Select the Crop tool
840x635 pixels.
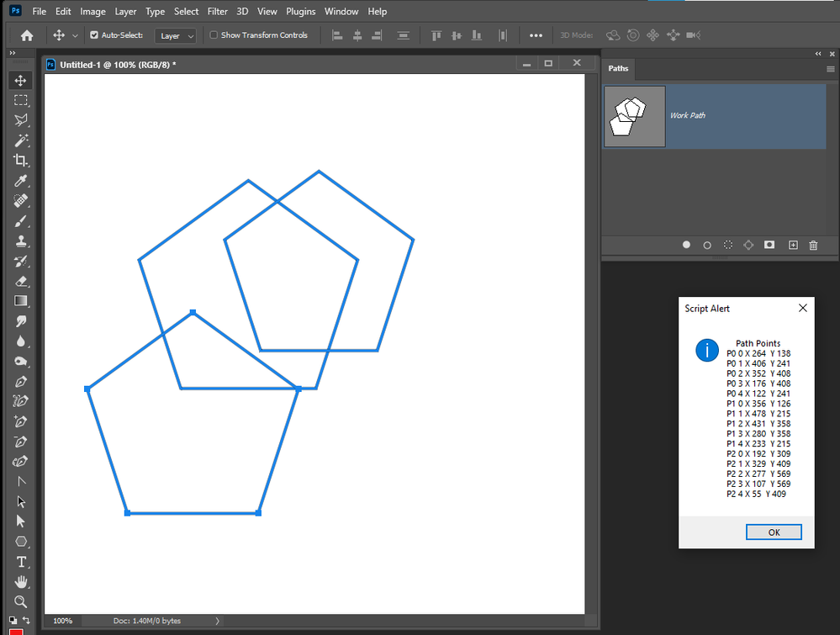pyautogui.click(x=20, y=161)
